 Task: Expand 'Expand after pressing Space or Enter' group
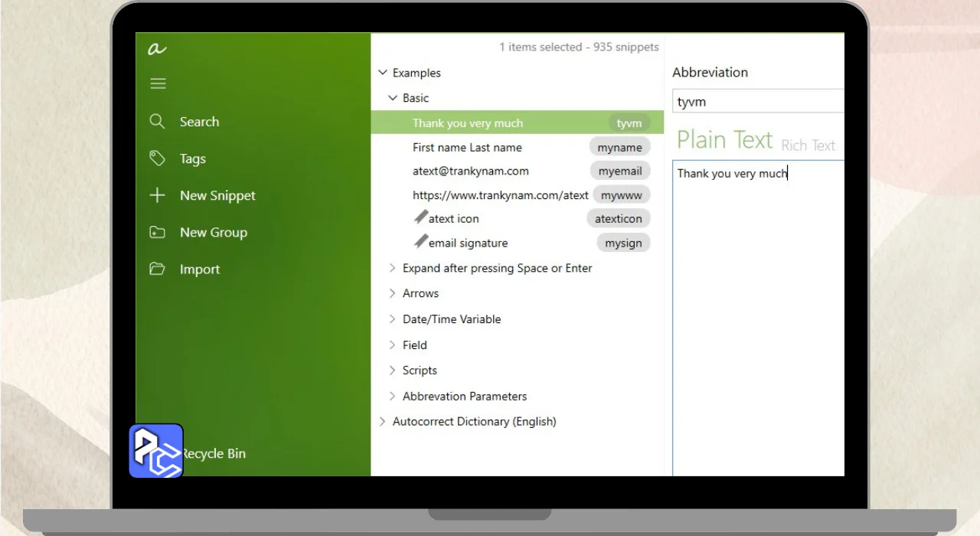coord(393,268)
